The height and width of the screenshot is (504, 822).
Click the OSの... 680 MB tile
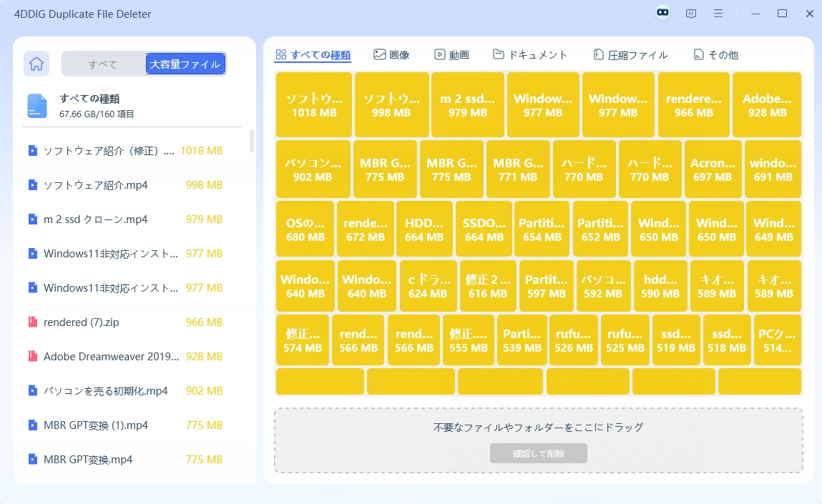(305, 229)
